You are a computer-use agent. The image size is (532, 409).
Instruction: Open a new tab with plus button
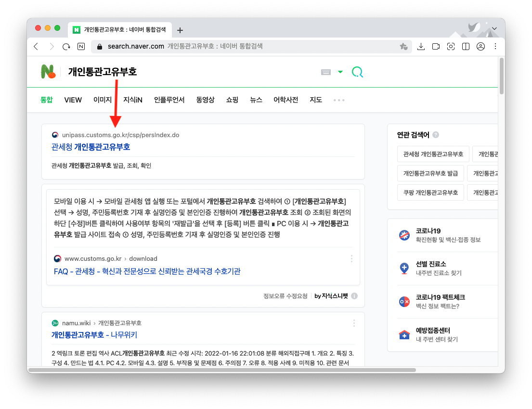180,30
